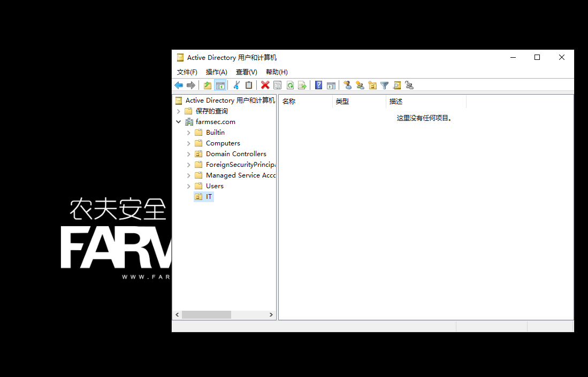Open the 操作(A) menu

216,72
